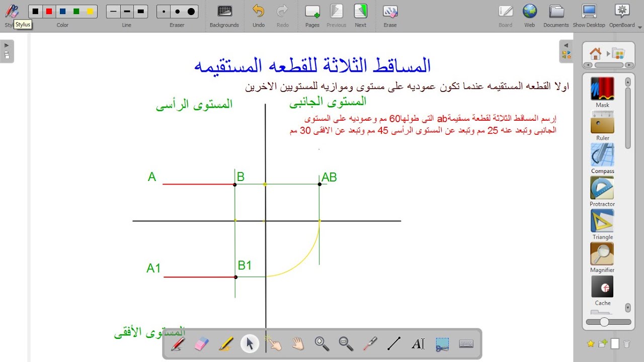
Task: Add item to favorites star
Action: pos(591,344)
